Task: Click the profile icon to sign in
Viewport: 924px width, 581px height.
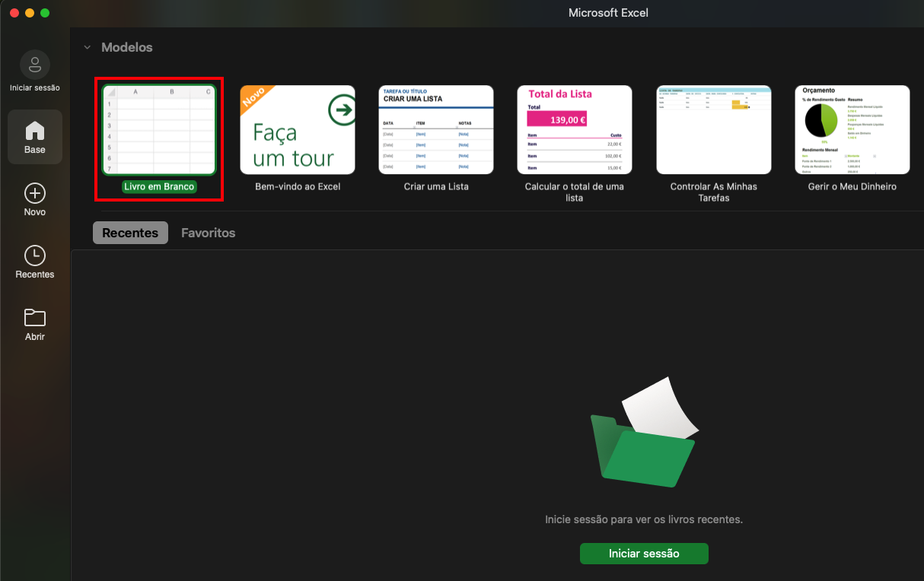Action: 34,65
